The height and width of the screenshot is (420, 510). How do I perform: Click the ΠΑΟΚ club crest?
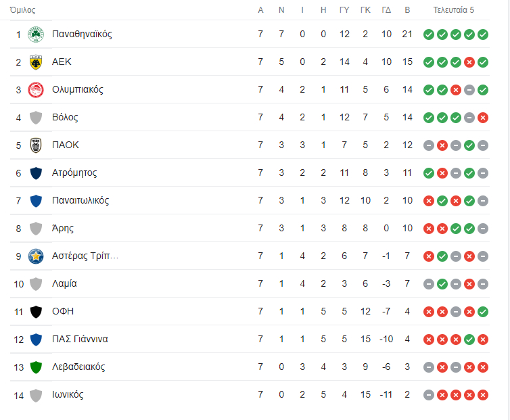tap(36, 145)
